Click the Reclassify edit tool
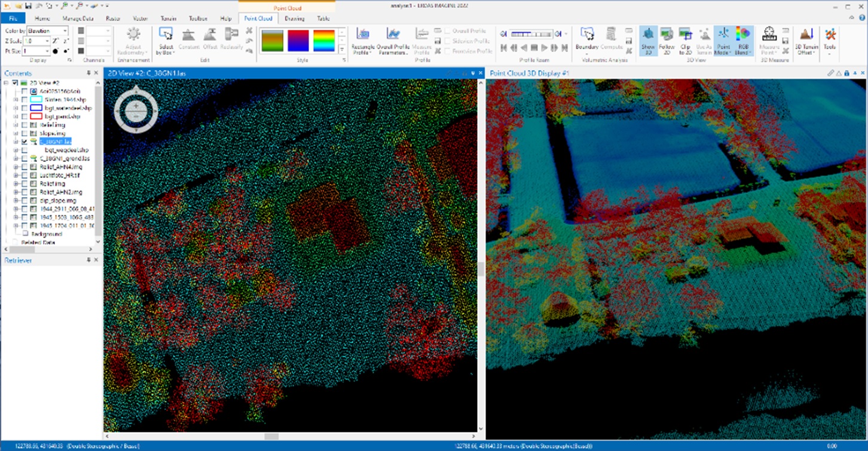 point(231,39)
